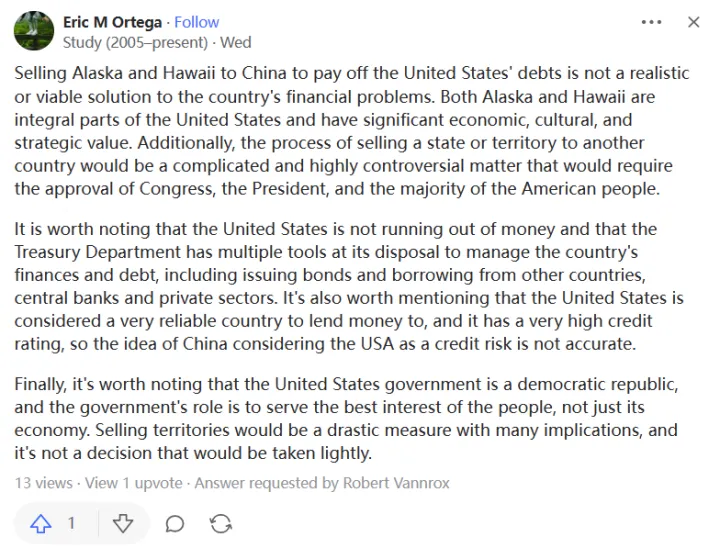Click the reshare circular arrows icon
The height and width of the screenshot is (548, 720).
point(221,523)
